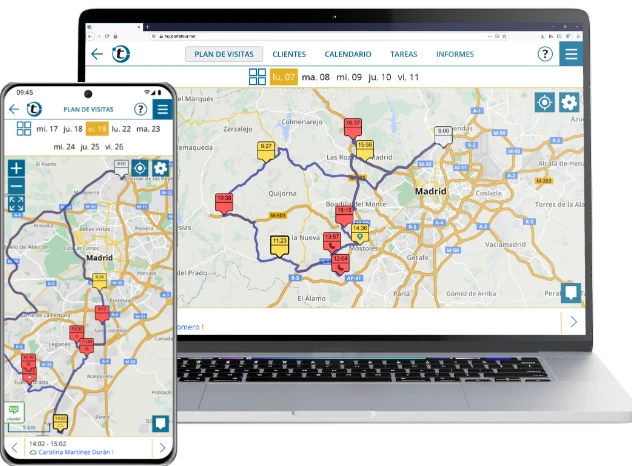Select the 15:15 red visit marker

(344, 216)
